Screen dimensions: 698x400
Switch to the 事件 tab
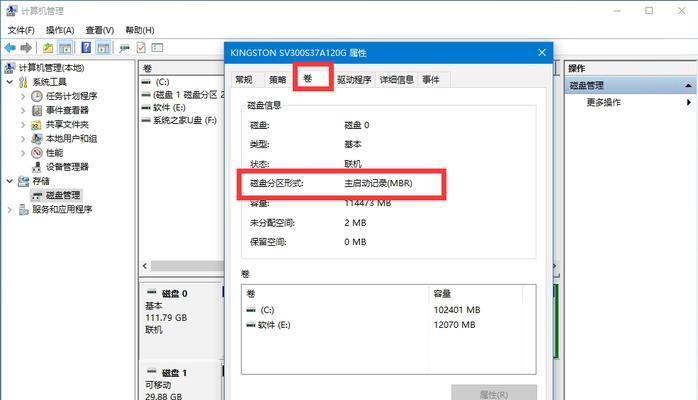[431, 80]
